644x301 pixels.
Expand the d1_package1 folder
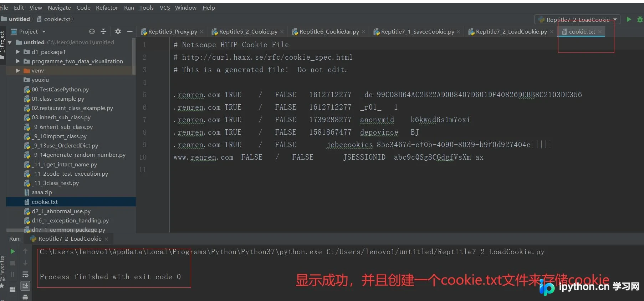(x=17, y=52)
